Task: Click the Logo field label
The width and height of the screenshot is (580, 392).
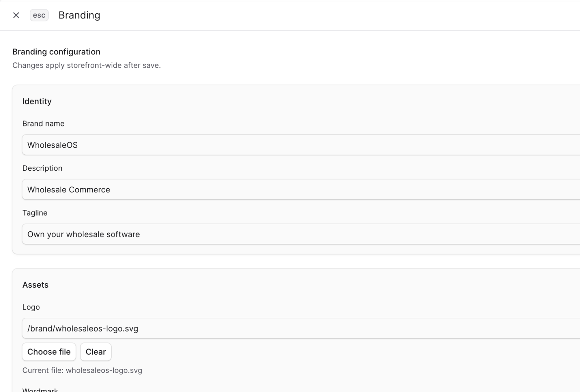Action: pyautogui.click(x=31, y=307)
